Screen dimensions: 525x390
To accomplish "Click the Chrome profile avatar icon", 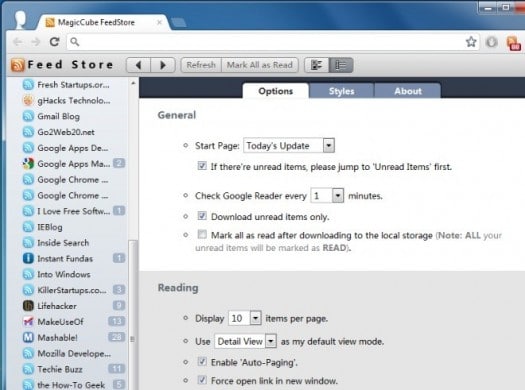I will pyautogui.click(x=21, y=19).
